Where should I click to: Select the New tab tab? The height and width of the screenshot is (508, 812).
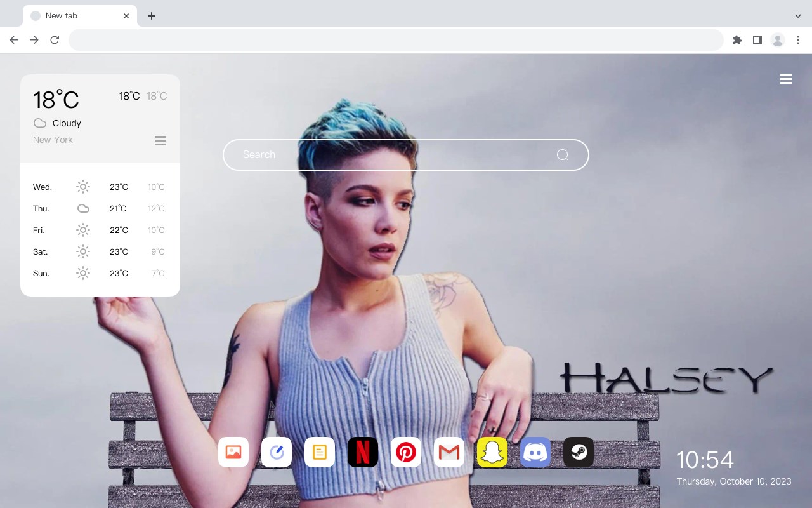pyautogui.click(x=80, y=16)
